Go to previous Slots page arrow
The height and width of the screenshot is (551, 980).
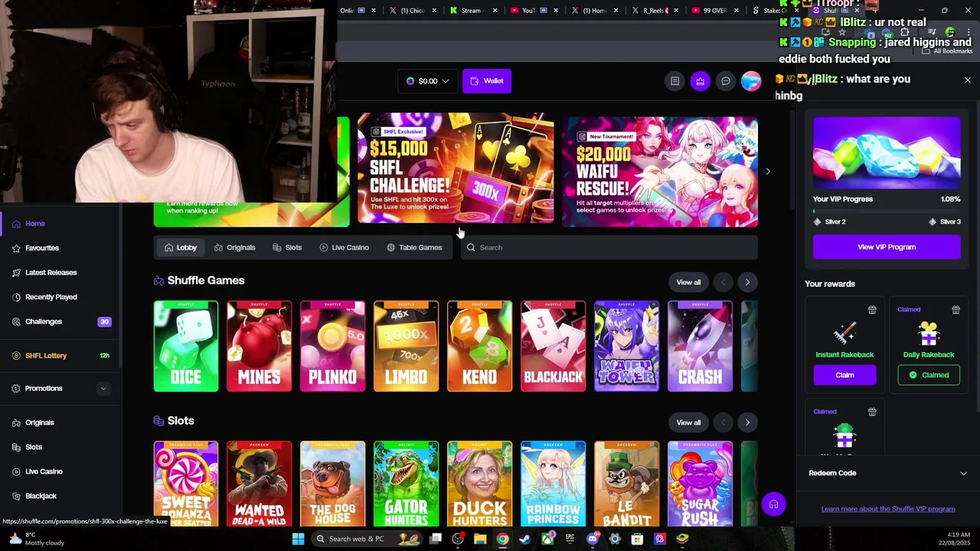coord(723,422)
